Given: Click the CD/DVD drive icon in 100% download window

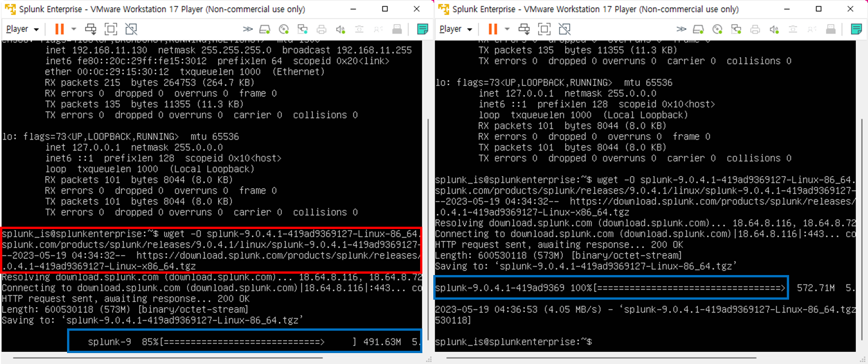Looking at the screenshot, I should tap(717, 30).
